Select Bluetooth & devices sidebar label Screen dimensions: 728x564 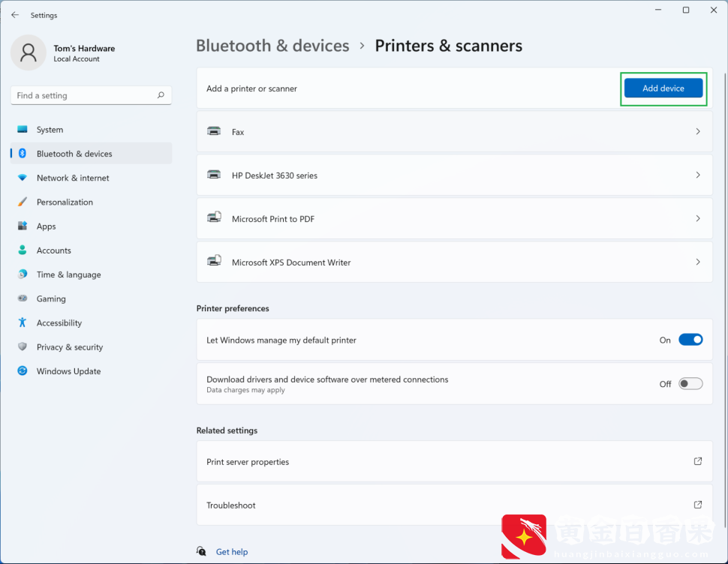pyautogui.click(x=74, y=154)
